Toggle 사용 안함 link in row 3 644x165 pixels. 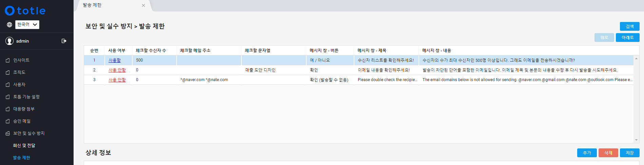click(x=117, y=80)
